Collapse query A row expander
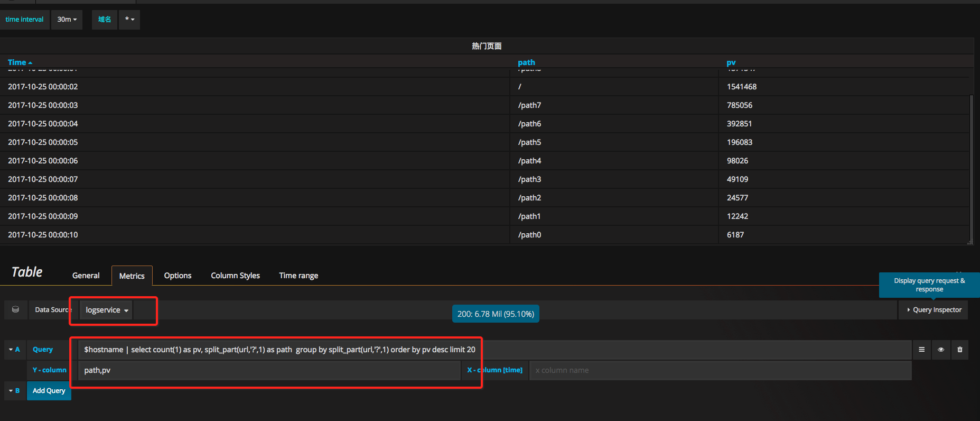Screen dimensions: 980x421 (11, 350)
